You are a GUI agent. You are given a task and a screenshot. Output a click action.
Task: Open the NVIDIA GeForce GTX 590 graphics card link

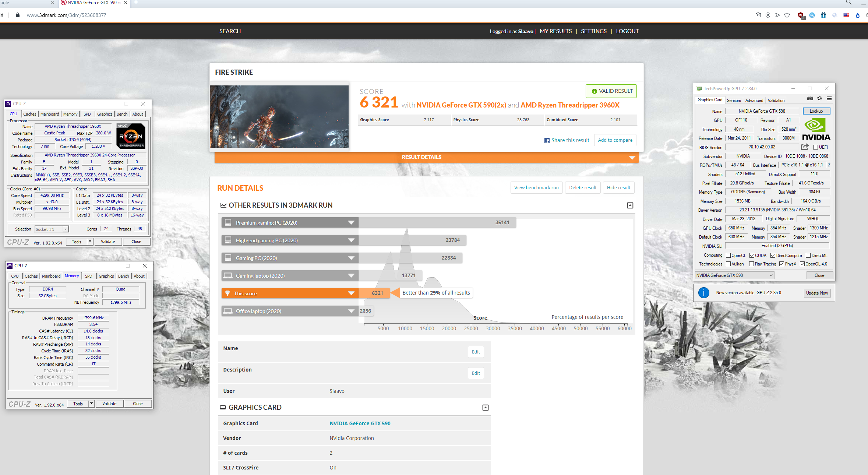(x=360, y=424)
